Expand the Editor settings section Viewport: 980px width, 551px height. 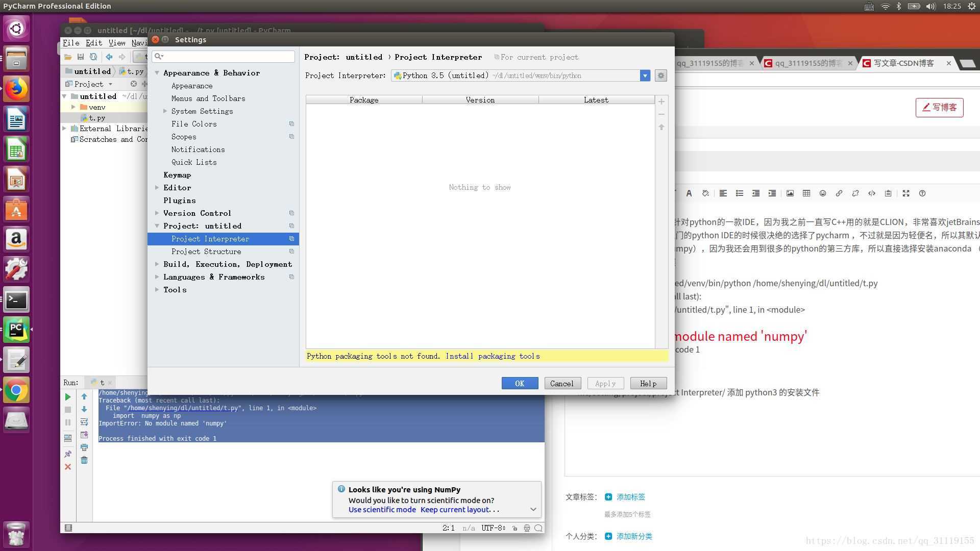coord(157,188)
